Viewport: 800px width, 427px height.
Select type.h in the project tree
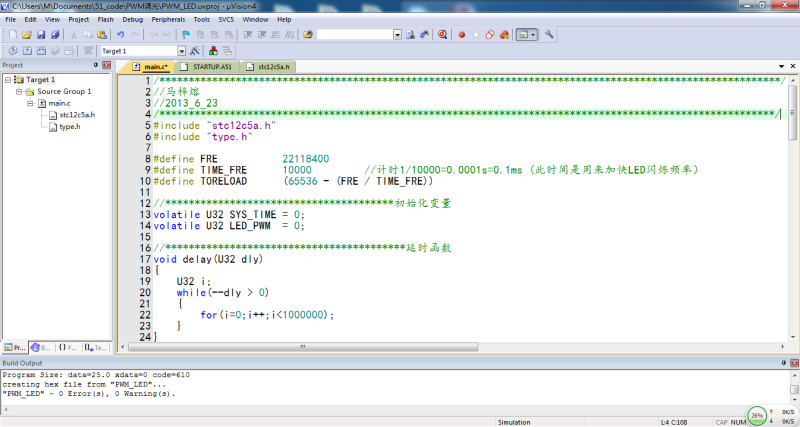click(x=69, y=127)
